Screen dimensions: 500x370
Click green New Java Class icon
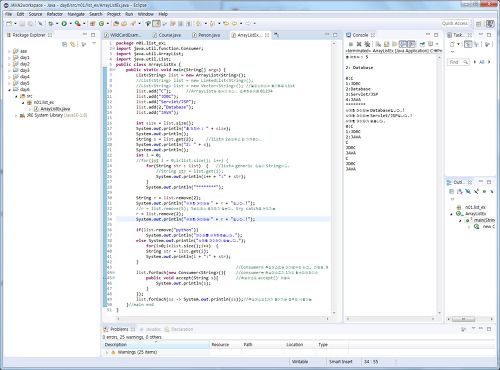[x=101, y=24]
